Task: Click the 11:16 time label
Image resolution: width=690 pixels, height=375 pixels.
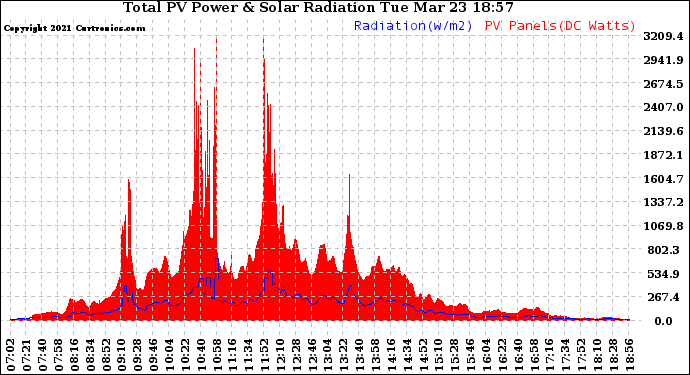Action: point(233,355)
